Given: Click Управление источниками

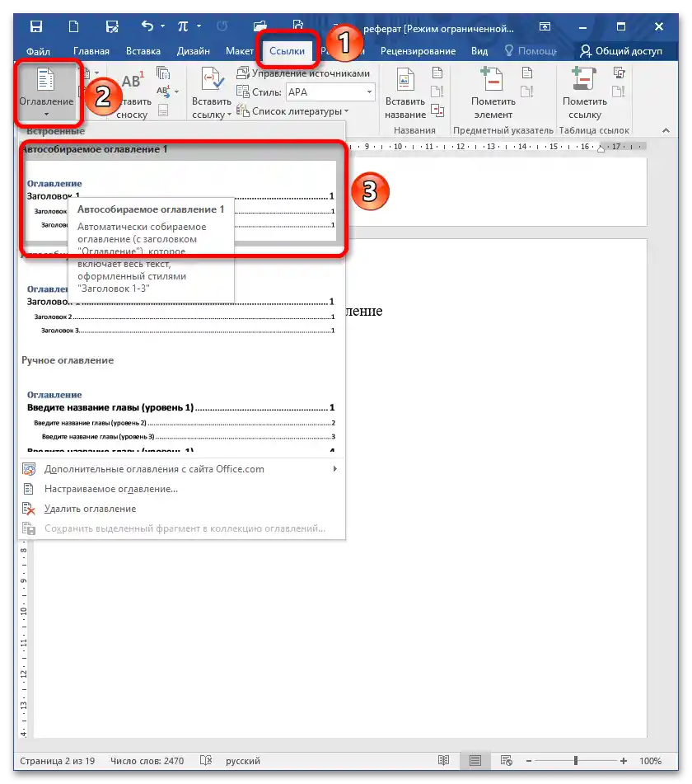Looking at the screenshot, I should click(303, 73).
